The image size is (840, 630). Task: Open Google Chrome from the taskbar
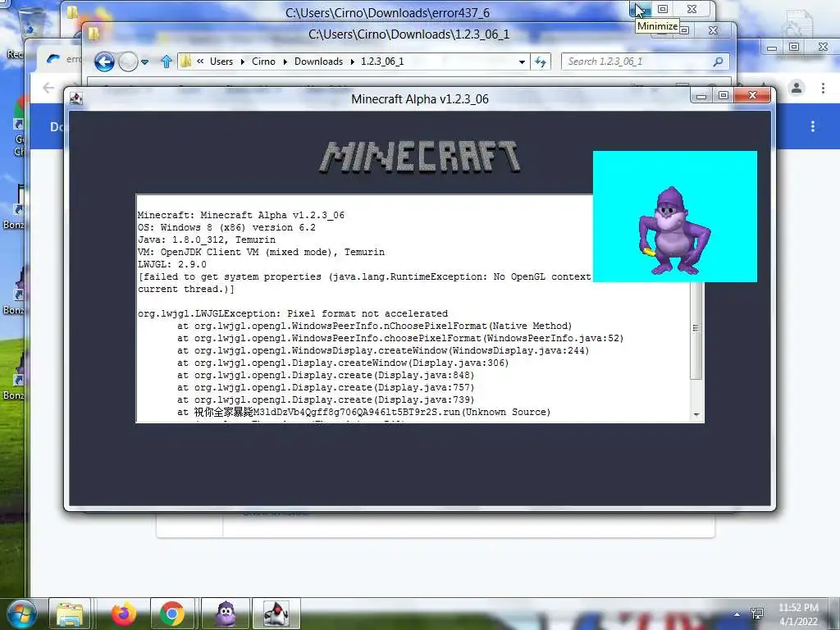click(x=172, y=614)
